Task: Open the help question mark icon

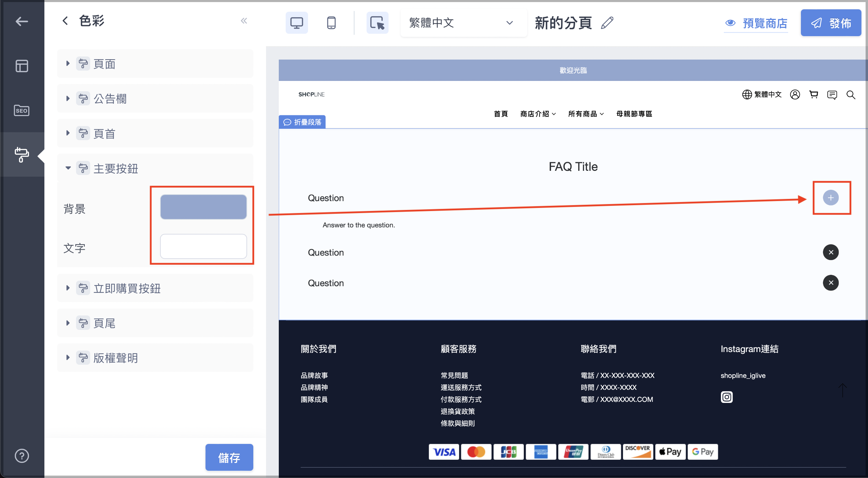Action: tap(22, 456)
